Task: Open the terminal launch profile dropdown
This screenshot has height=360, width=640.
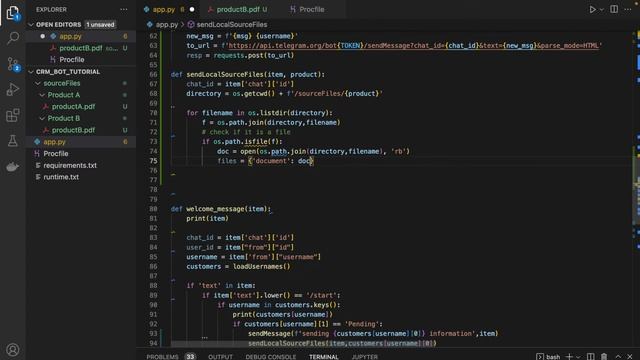Action: point(578,357)
